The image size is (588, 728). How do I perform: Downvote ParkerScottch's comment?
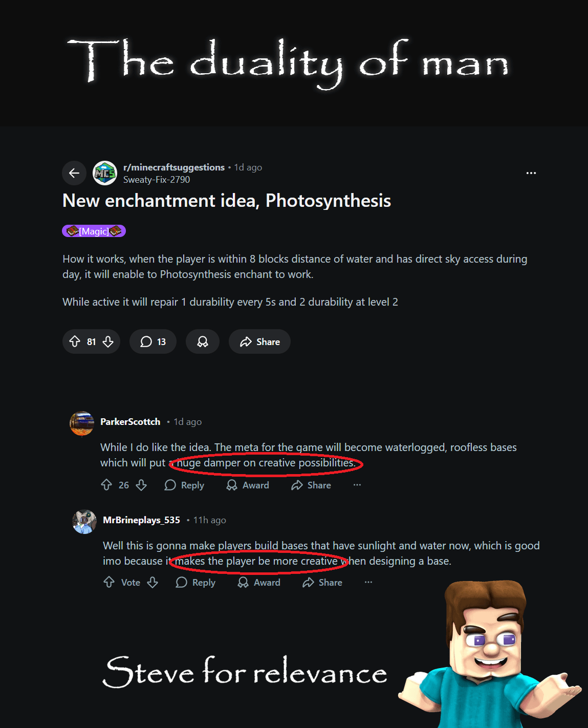141,485
